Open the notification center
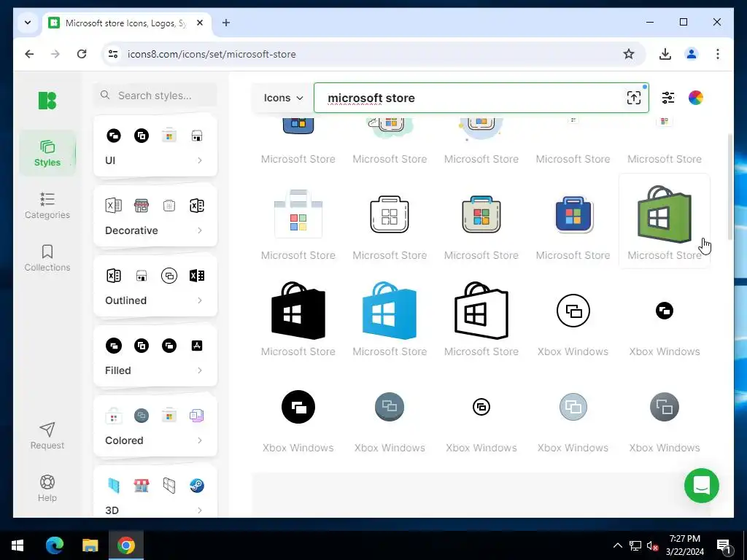The width and height of the screenshot is (747, 560). pyautogui.click(x=723, y=545)
